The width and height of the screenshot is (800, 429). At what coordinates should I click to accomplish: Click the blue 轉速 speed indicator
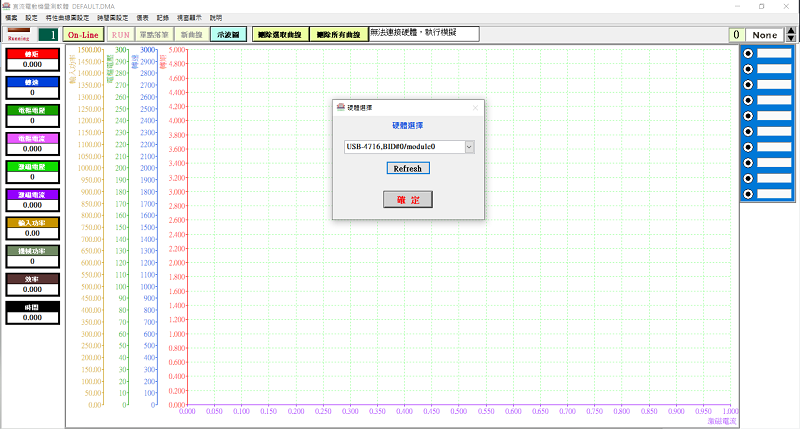tap(32, 81)
